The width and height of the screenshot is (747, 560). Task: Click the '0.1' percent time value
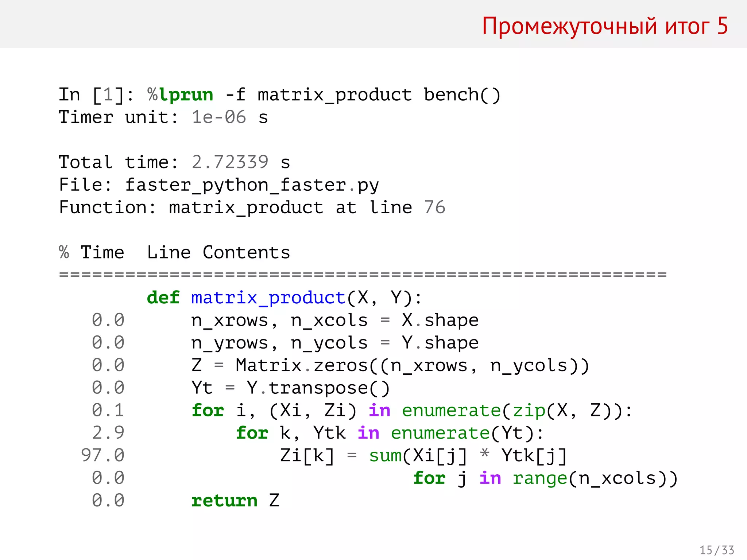(x=108, y=411)
